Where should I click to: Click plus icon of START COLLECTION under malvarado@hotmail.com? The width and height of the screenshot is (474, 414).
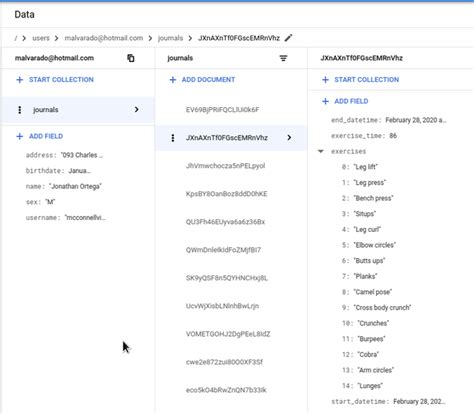pyautogui.click(x=20, y=80)
